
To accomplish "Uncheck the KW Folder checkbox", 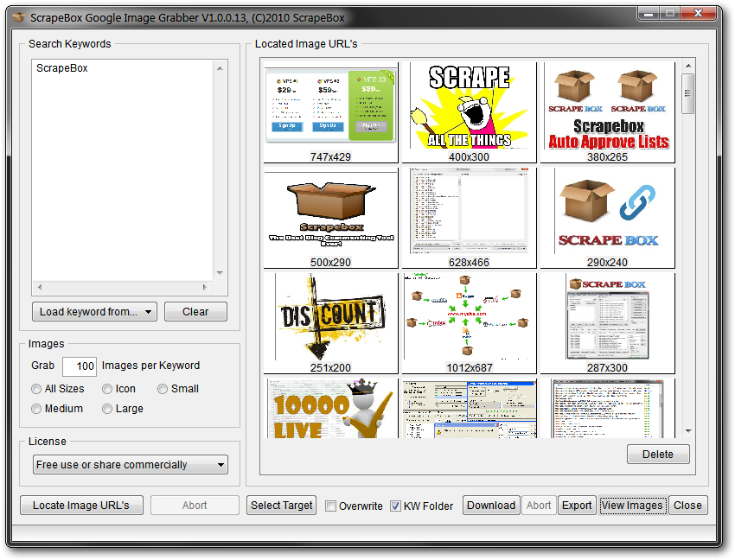I will pos(396,506).
